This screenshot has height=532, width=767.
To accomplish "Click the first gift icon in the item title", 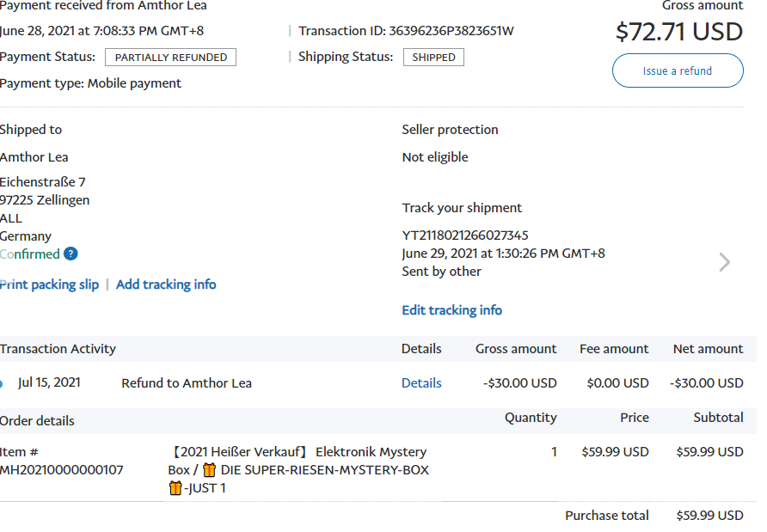I will pos(209,470).
